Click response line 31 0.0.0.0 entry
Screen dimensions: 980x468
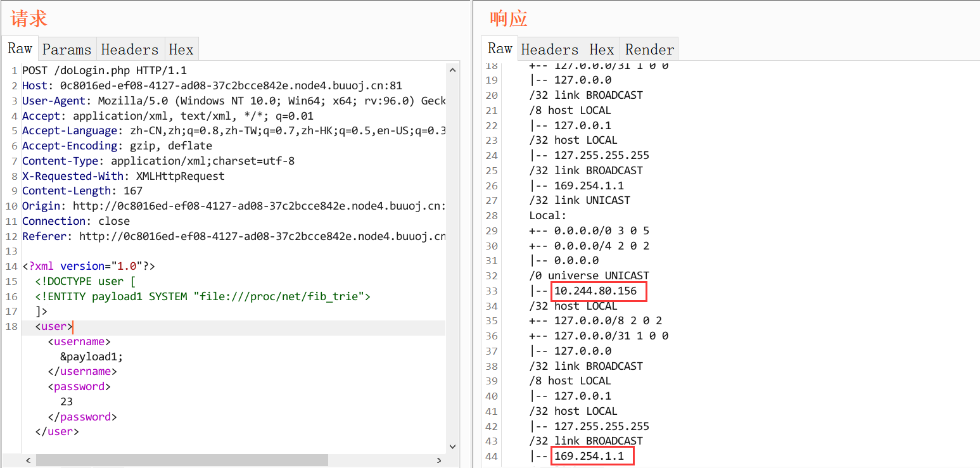[564, 260]
